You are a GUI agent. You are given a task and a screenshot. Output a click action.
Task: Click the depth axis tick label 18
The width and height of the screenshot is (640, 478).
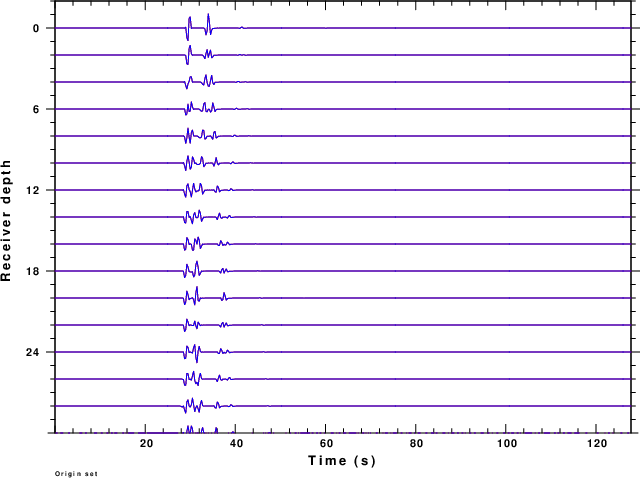[33, 271]
